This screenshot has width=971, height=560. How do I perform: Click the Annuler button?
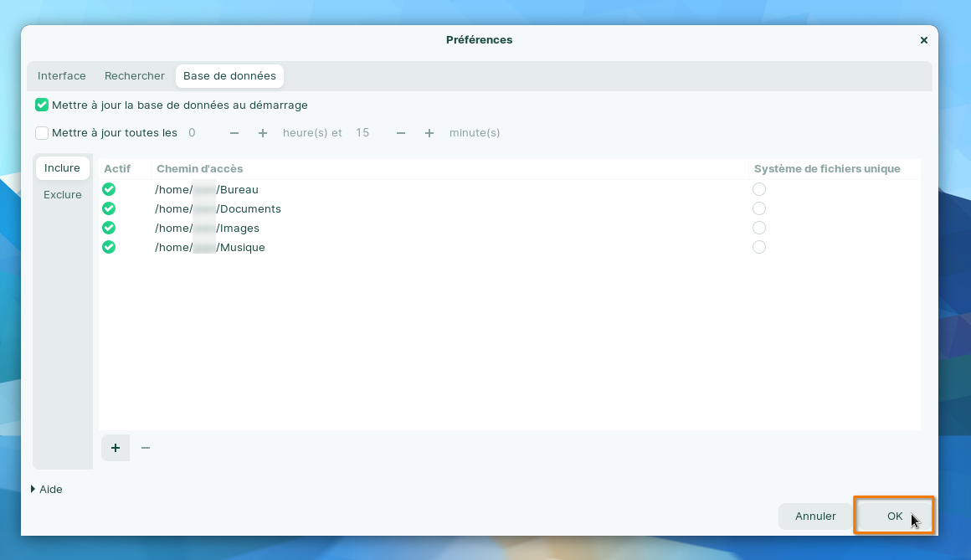[815, 516]
